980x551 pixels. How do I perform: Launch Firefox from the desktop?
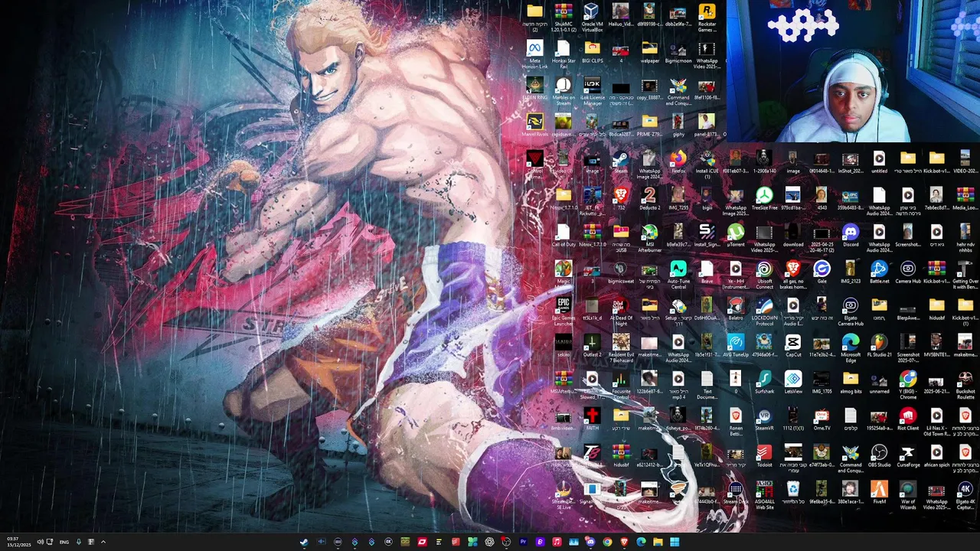[x=678, y=162]
